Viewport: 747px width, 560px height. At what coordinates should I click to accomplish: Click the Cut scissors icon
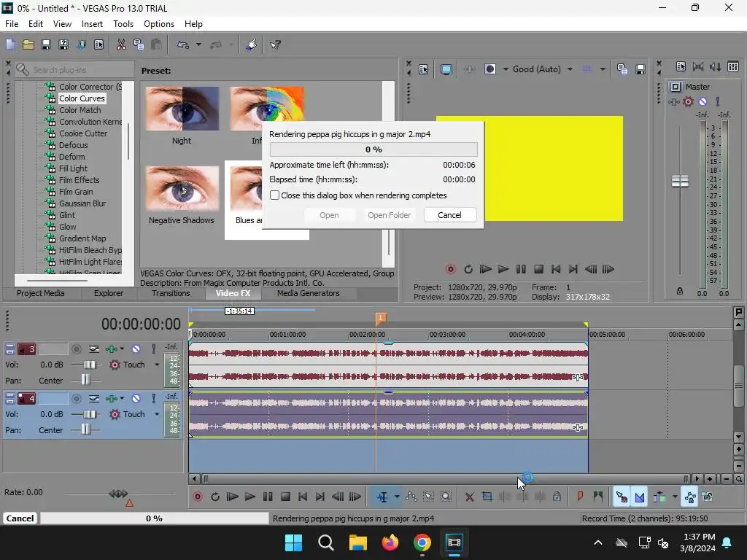(x=121, y=44)
